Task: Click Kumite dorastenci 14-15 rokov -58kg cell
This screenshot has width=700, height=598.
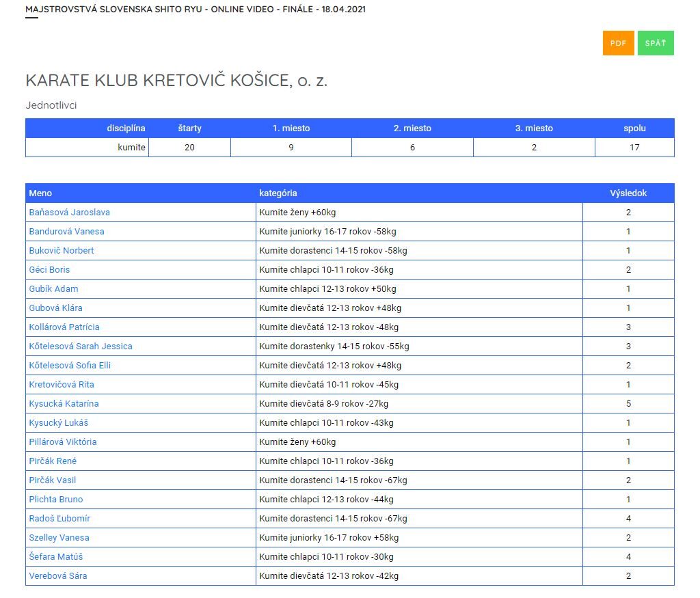Action: tap(419, 251)
